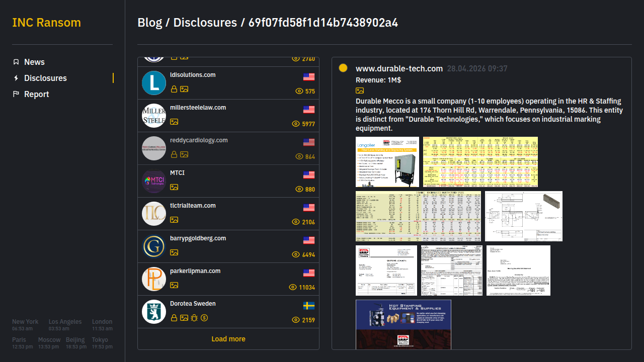Click the bug icon in Dorotea Sweden row
This screenshot has width=644, height=362.
tap(194, 318)
